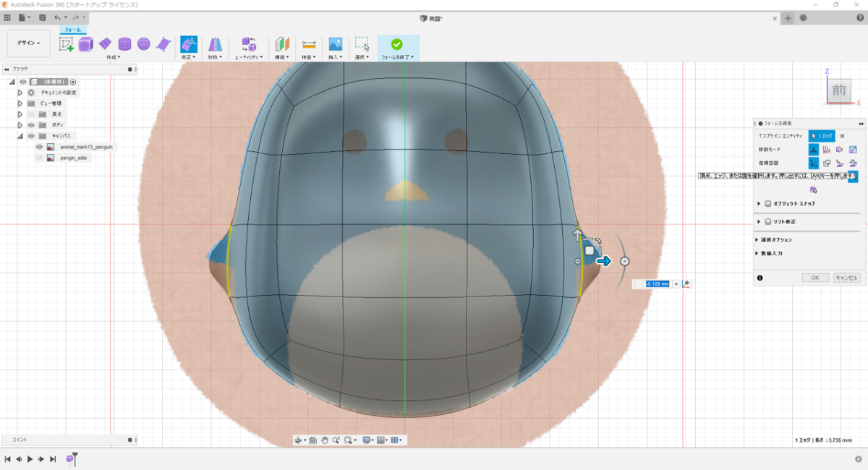Switch to the フォーム tab
This screenshot has height=470, width=868.
(72, 30)
